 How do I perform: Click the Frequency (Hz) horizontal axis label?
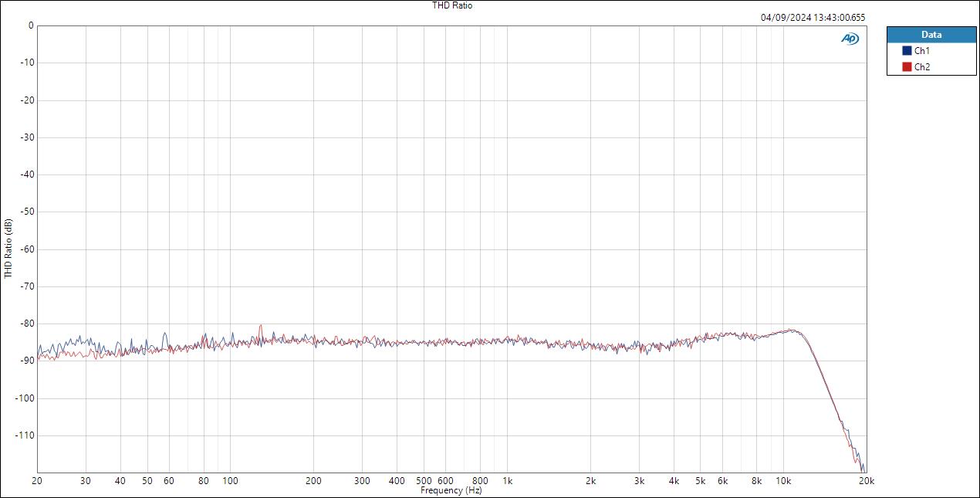click(x=451, y=490)
